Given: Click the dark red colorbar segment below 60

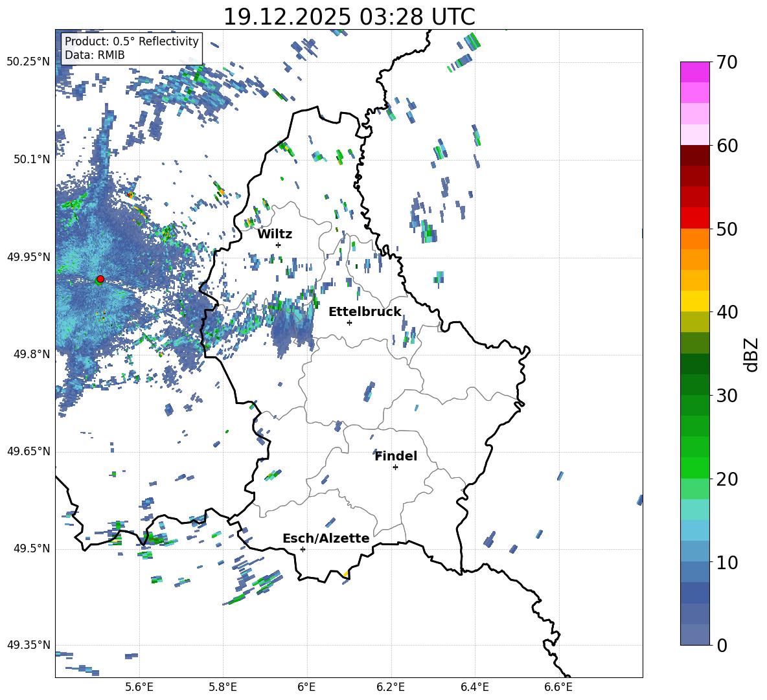Looking at the screenshot, I should coord(694,156).
